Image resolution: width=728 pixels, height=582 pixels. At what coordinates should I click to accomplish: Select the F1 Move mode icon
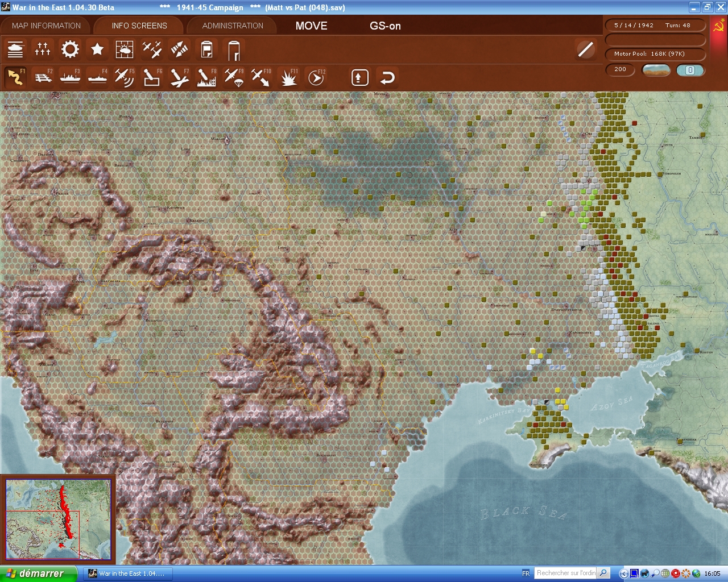click(15, 77)
